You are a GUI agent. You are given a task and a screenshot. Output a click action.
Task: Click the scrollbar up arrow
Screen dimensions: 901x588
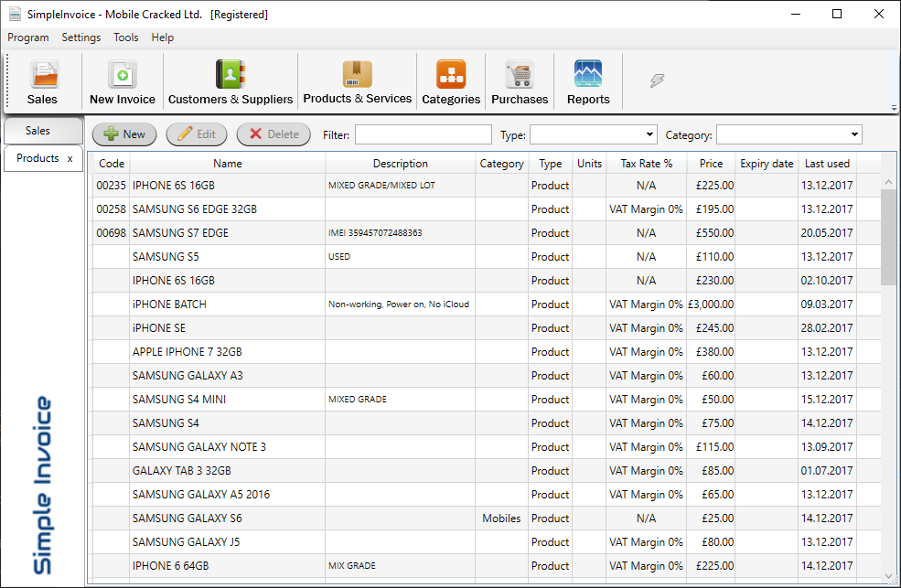(888, 182)
